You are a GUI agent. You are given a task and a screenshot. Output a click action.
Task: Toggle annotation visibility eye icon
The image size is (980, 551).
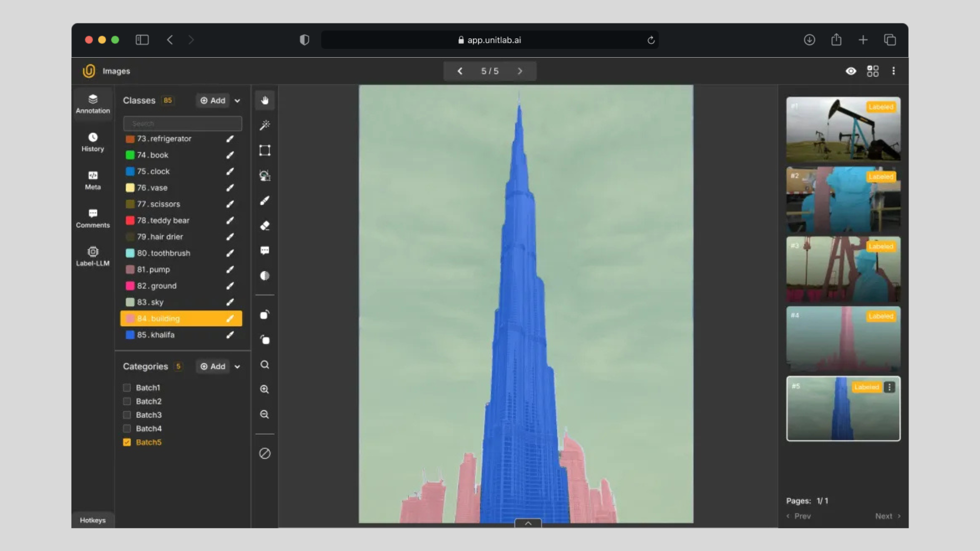pyautogui.click(x=850, y=71)
